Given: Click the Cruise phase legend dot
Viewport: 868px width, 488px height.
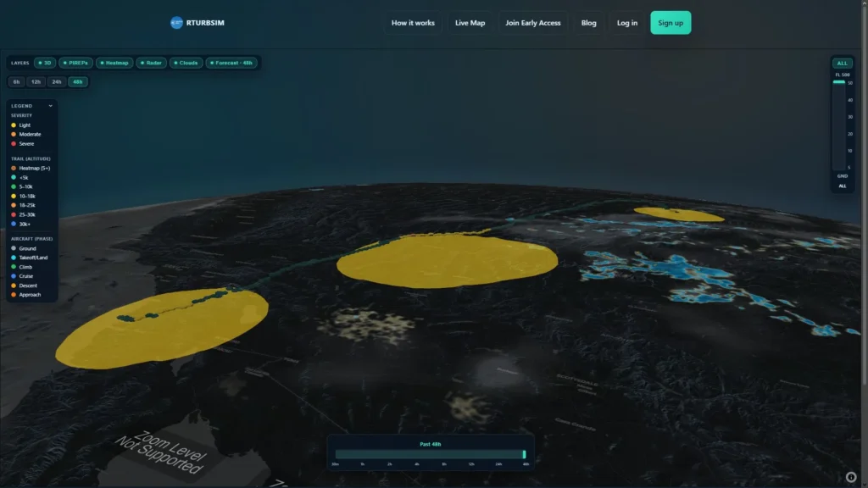Looking at the screenshot, I should point(14,276).
